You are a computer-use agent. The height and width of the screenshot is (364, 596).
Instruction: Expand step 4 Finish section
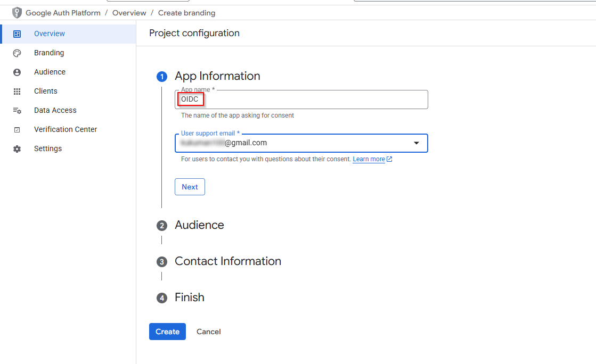click(189, 297)
